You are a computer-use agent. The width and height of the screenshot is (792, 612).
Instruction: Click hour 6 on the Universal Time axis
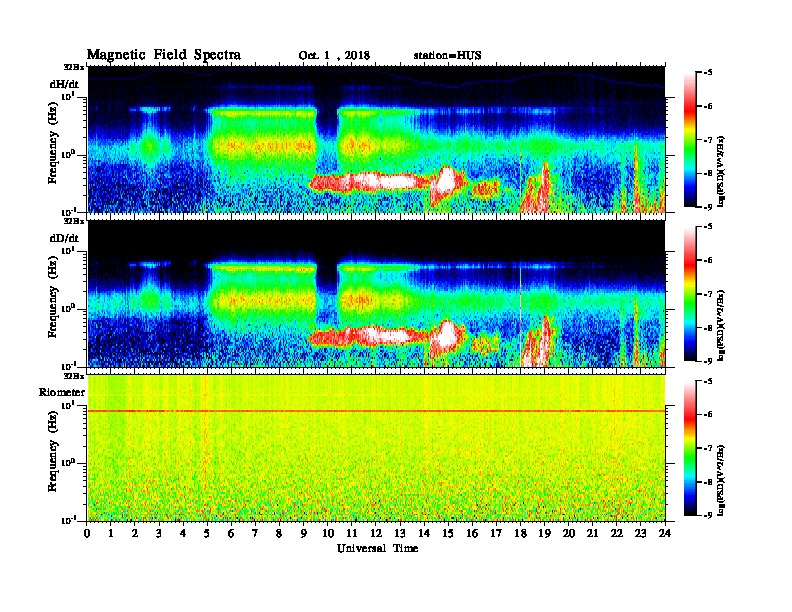click(231, 533)
